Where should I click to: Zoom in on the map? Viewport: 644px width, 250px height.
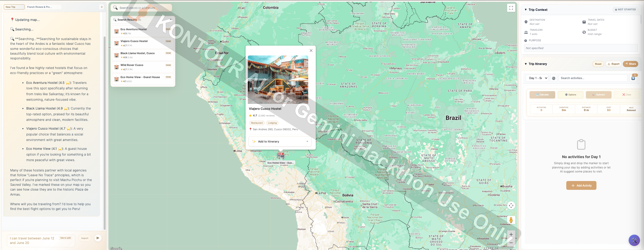(x=511, y=234)
